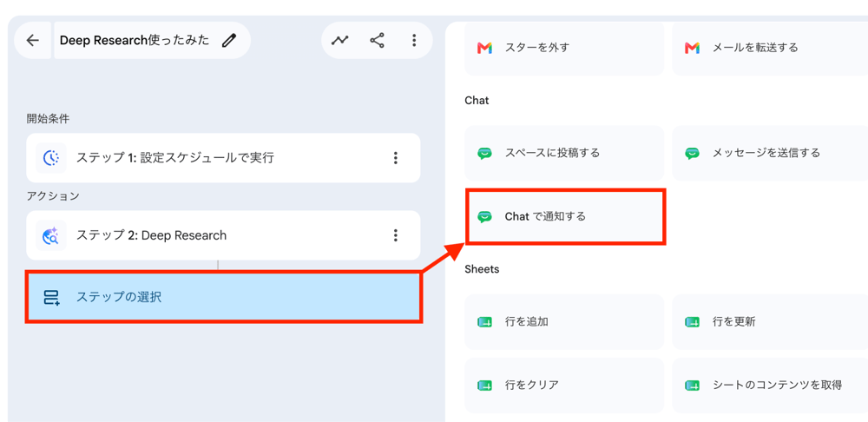Image resolution: width=868 pixels, height=422 pixels.
Task: Click the ステップの選択 row
Action: (224, 297)
